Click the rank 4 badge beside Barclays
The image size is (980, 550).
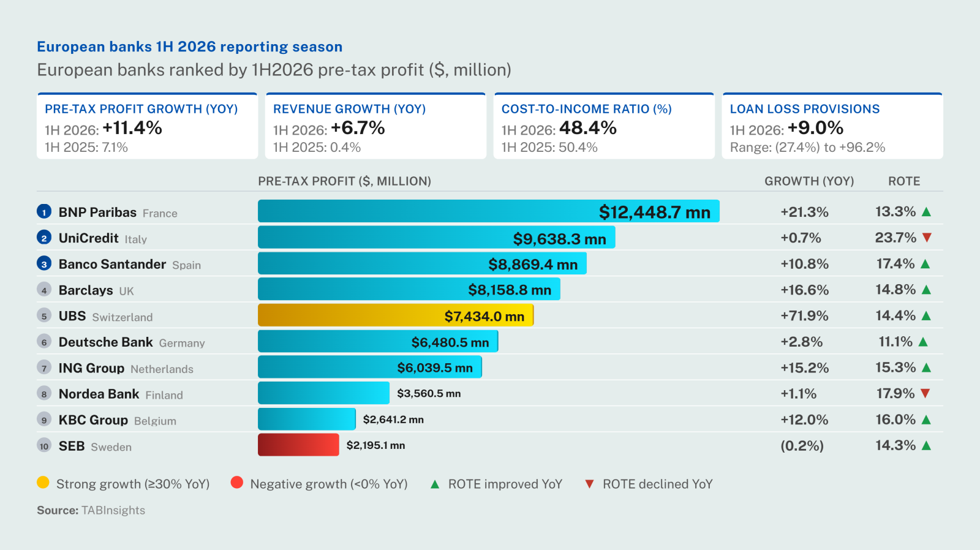(44, 290)
